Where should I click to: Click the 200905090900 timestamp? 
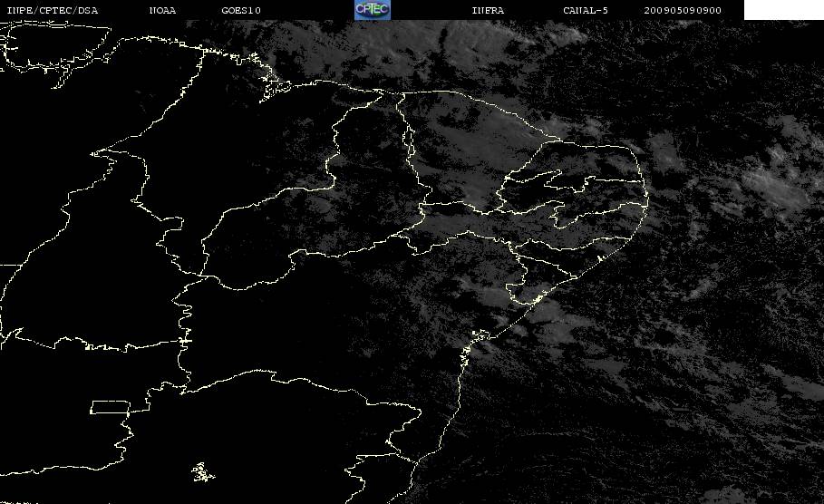(683, 11)
